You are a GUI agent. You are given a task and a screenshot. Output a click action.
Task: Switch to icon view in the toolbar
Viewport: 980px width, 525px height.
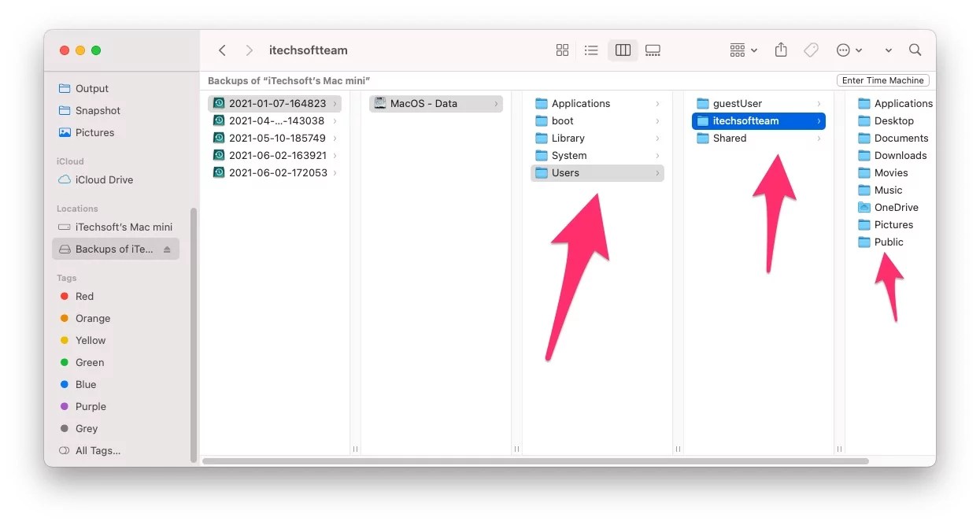click(x=562, y=50)
